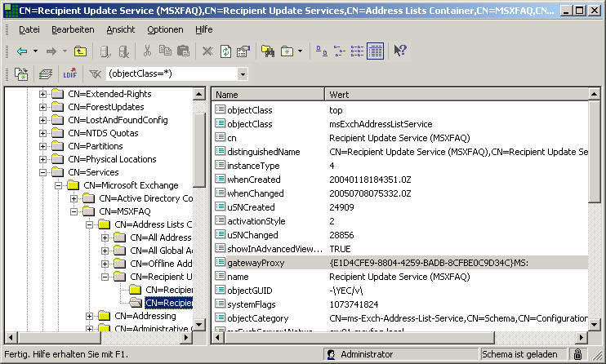The image size is (606, 364).
Task: Go up one level with folder-up icon
Action: click(x=80, y=51)
